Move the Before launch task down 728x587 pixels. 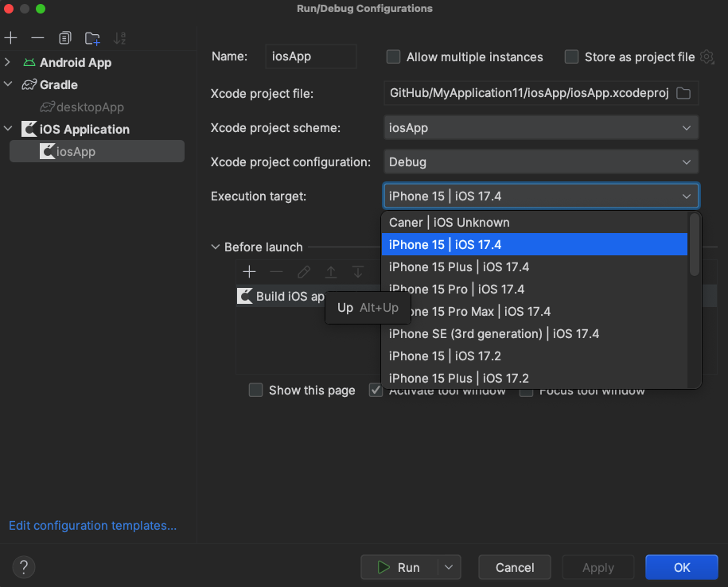tap(358, 271)
